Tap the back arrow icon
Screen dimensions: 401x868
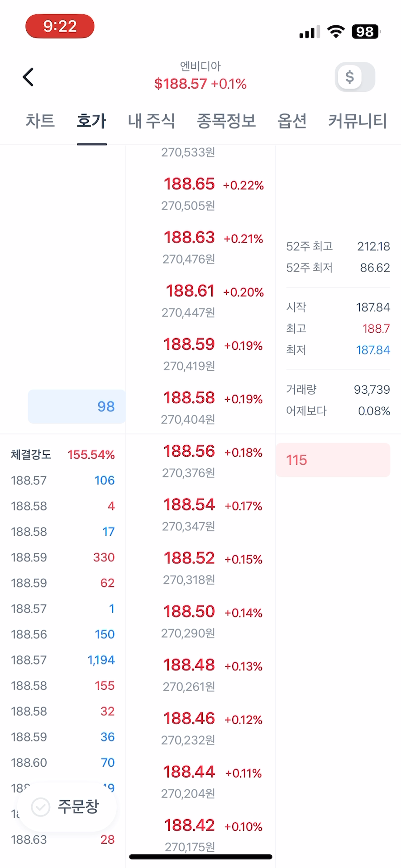click(x=28, y=77)
